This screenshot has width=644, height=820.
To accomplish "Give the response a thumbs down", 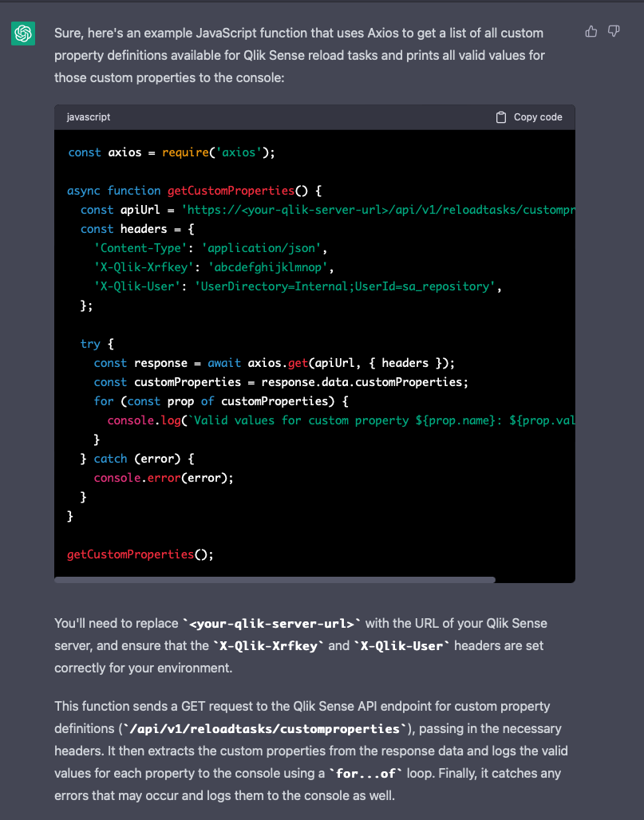I will 614,32.
